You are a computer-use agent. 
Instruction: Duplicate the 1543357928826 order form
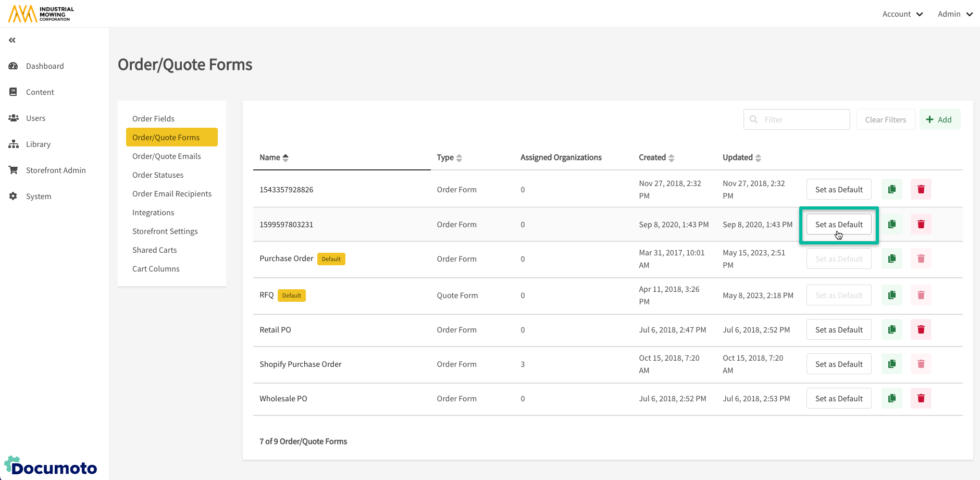(891, 189)
